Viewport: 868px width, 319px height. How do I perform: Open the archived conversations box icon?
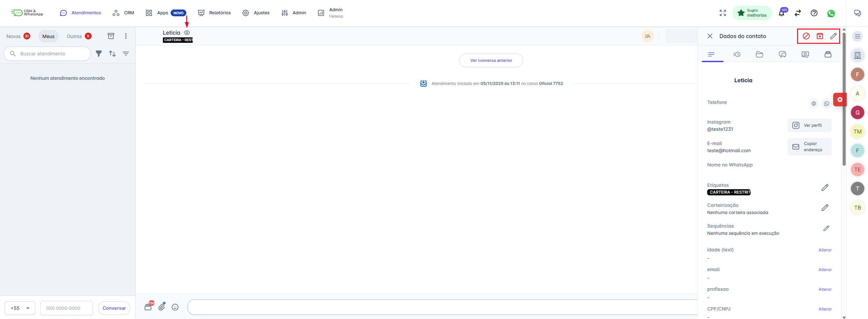coord(111,36)
